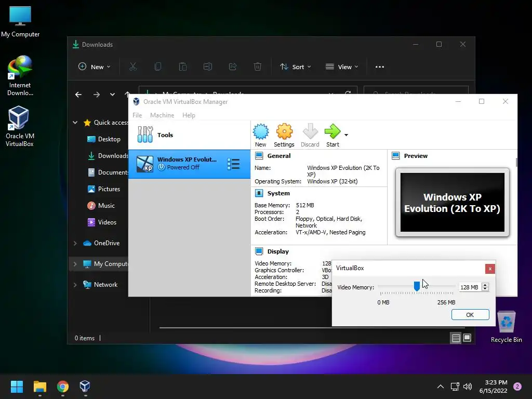Switch to details view in Downloads
The width and height of the screenshot is (532, 399).
point(456,338)
